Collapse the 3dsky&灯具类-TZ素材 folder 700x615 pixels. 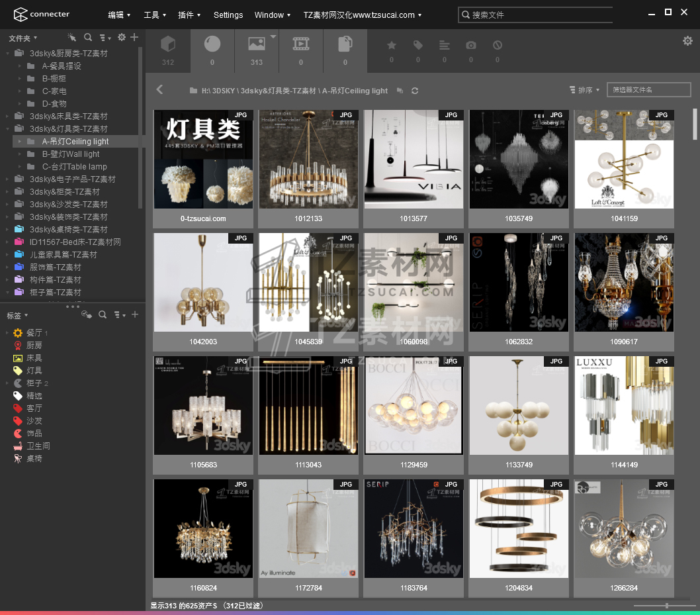click(7, 129)
